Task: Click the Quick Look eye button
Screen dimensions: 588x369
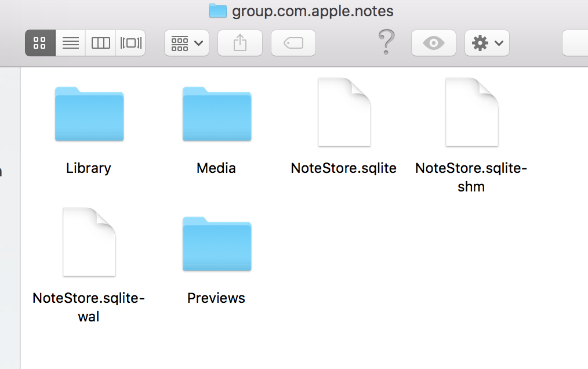Action: click(x=434, y=43)
